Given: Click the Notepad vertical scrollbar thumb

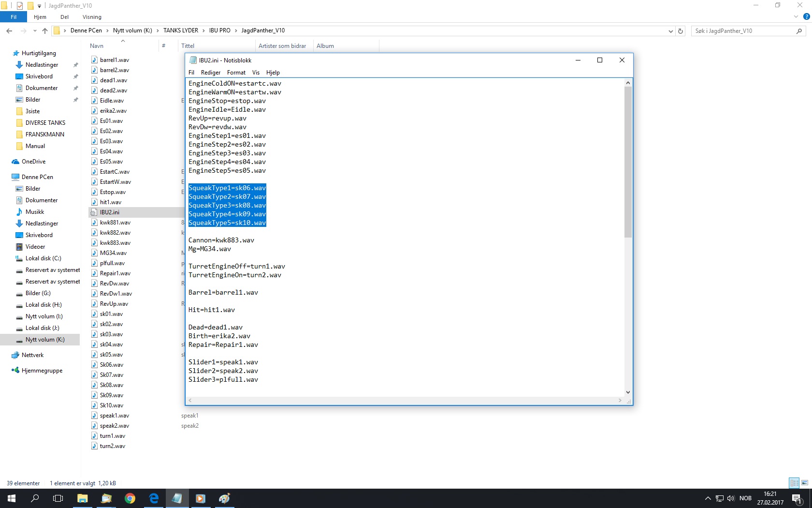Looking at the screenshot, I should (x=628, y=162).
